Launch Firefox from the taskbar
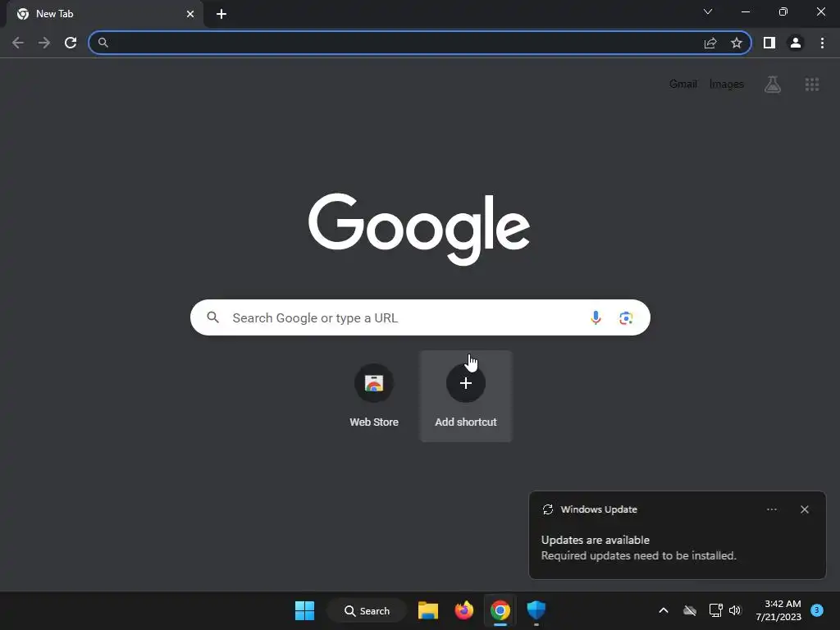The height and width of the screenshot is (630, 840). tap(464, 610)
